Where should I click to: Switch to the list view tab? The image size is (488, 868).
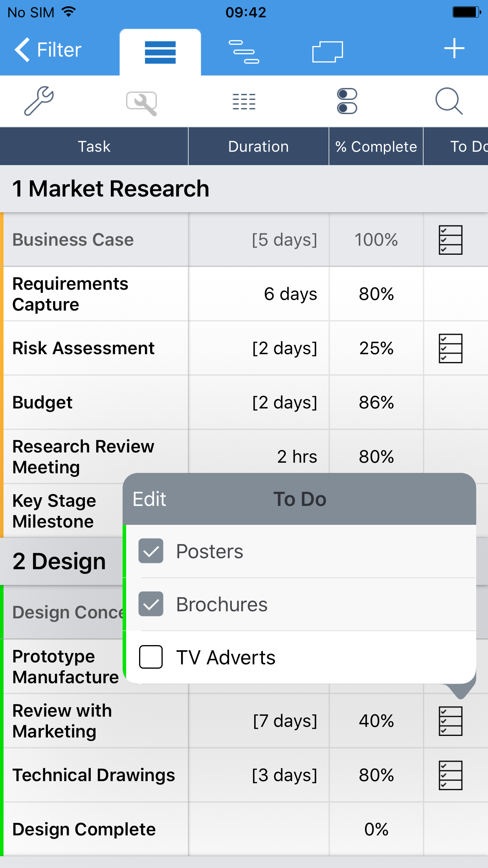pos(160,52)
